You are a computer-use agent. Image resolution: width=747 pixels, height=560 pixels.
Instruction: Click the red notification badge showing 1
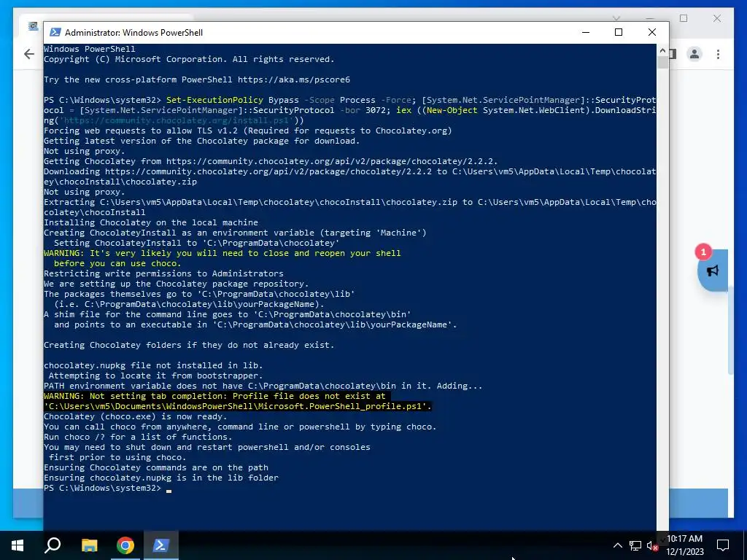[703, 252]
